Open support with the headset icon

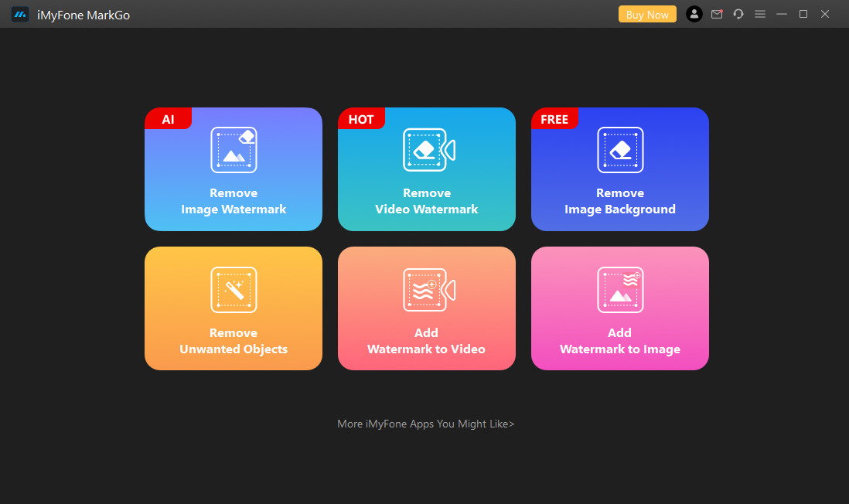pos(738,14)
